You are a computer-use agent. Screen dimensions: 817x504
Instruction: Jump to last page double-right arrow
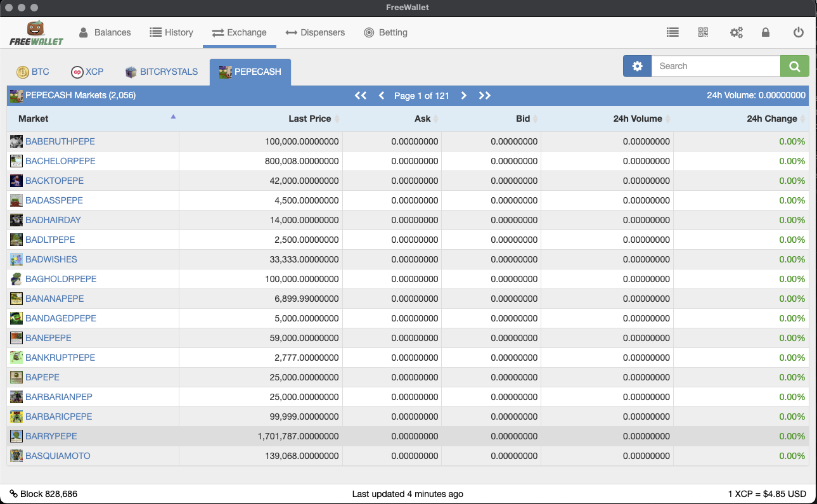[x=485, y=96]
